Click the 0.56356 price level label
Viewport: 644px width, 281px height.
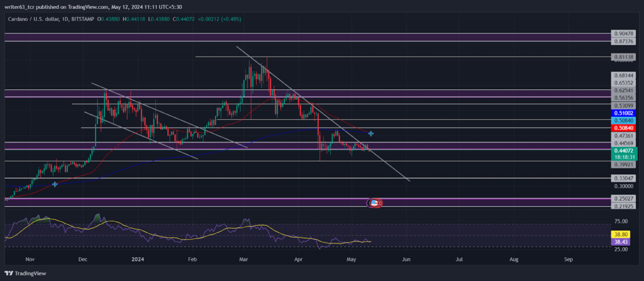(x=624, y=97)
